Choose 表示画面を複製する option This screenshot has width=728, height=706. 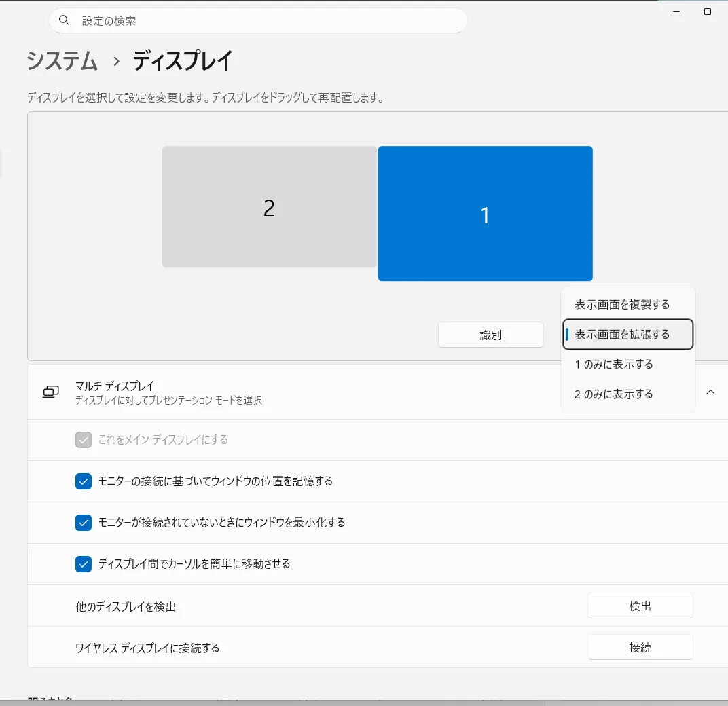(627, 305)
